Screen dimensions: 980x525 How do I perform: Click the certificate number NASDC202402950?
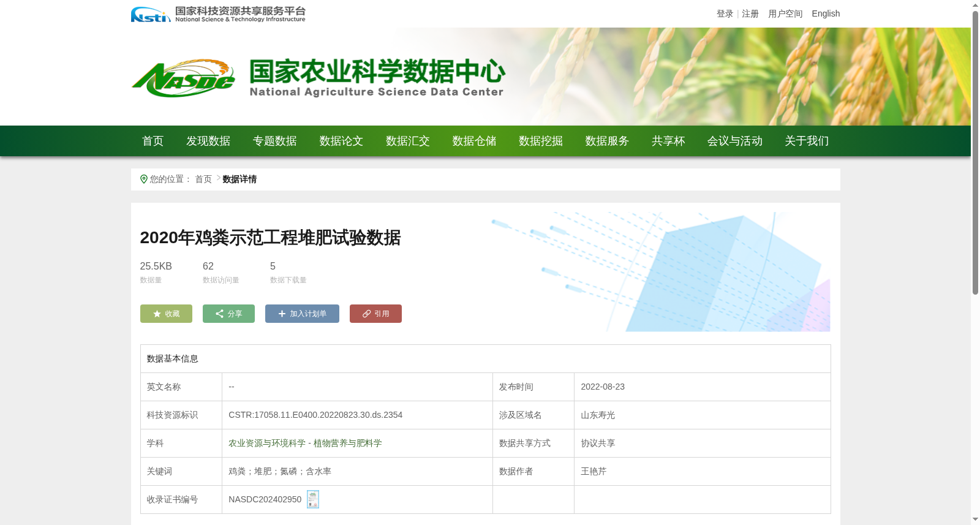[x=265, y=499]
